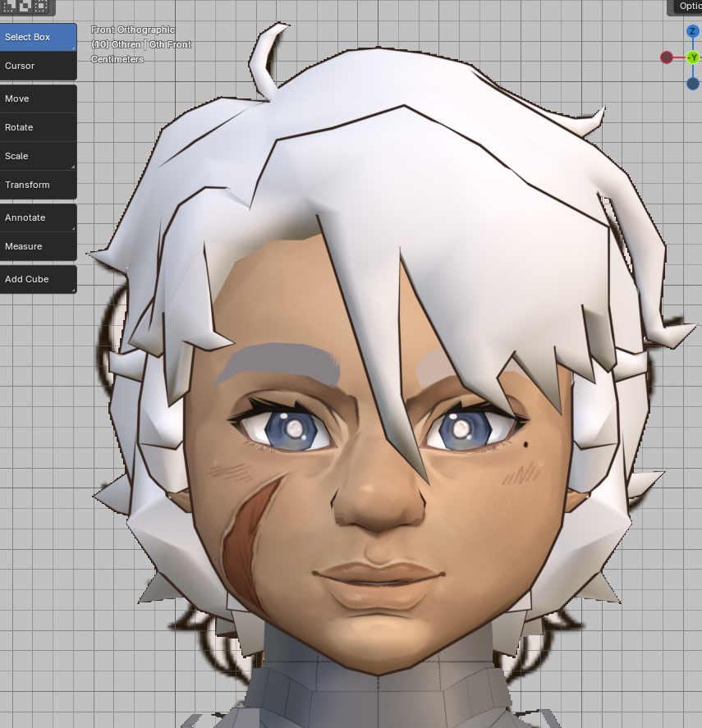Select the Add Cube tool
702x728 pixels.
[38, 280]
